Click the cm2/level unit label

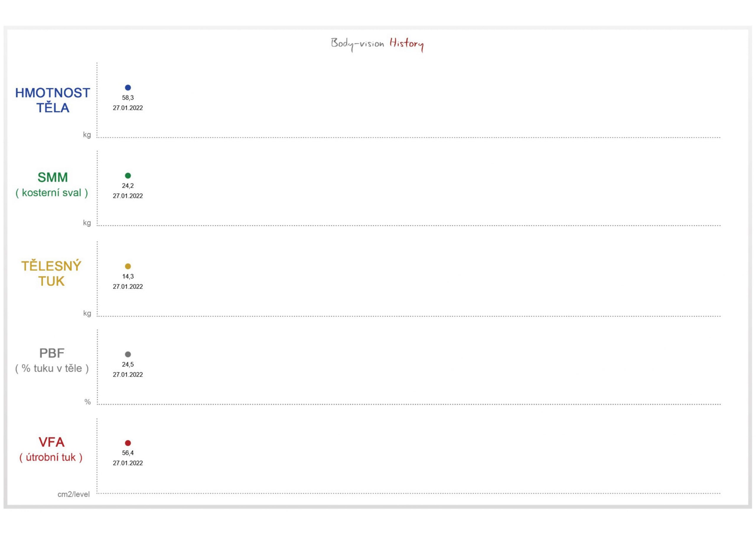tap(74, 494)
